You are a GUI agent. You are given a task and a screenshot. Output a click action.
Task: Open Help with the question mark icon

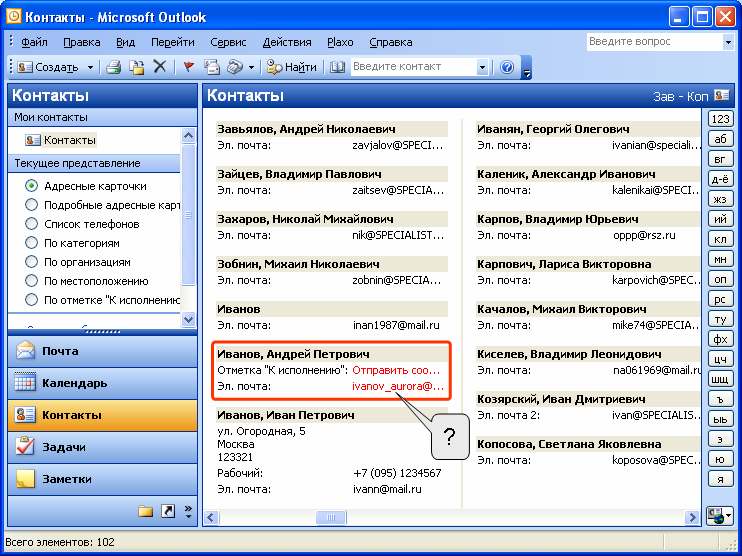pos(506,67)
